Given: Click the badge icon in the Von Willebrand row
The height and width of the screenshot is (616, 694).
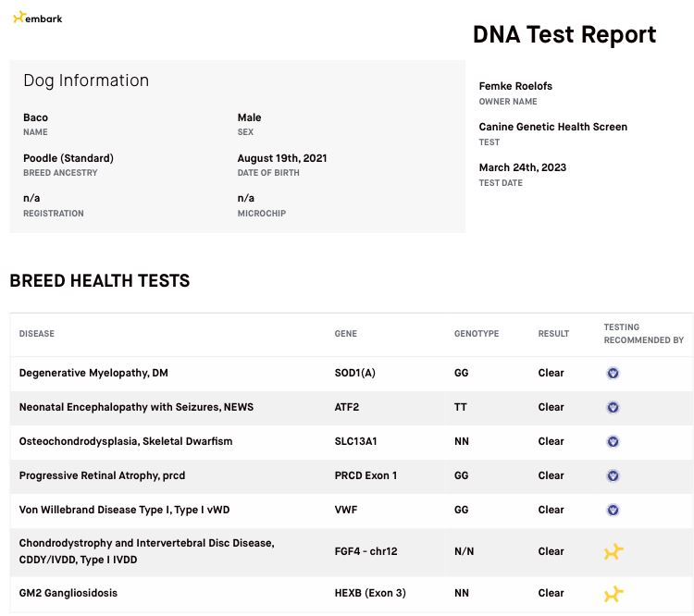Looking at the screenshot, I should pos(613,511).
